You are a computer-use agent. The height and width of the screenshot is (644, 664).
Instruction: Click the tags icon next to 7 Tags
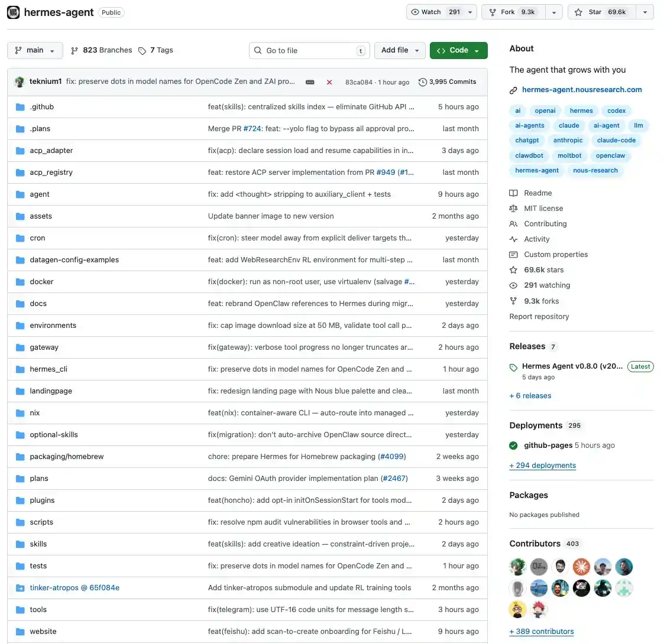142,51
